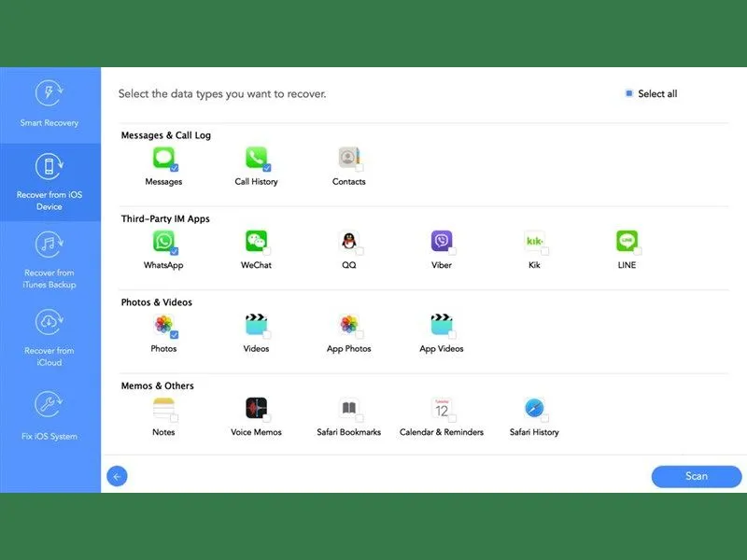Uncheck the Call History checkbox
747x560 pixels.
coord(267,168)
